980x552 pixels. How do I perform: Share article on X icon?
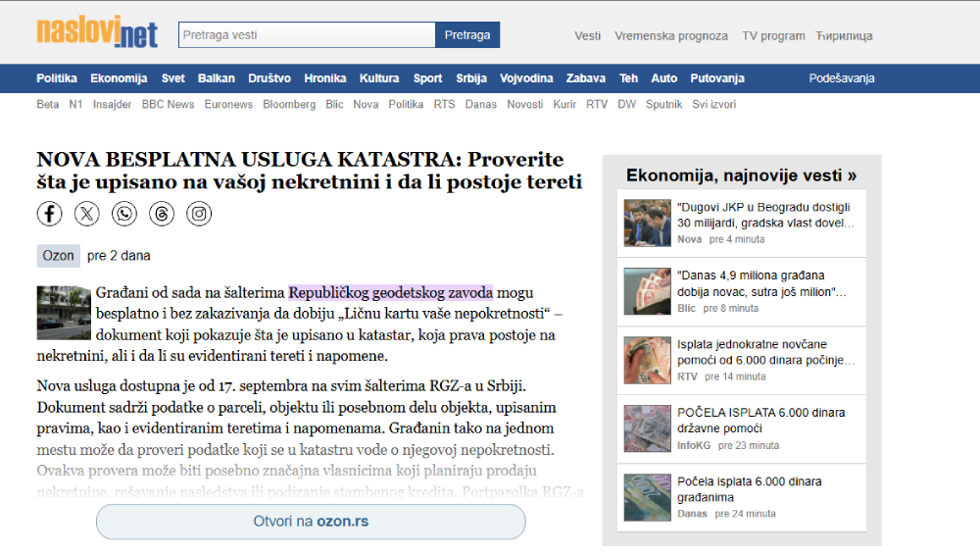tap(87, 214)
